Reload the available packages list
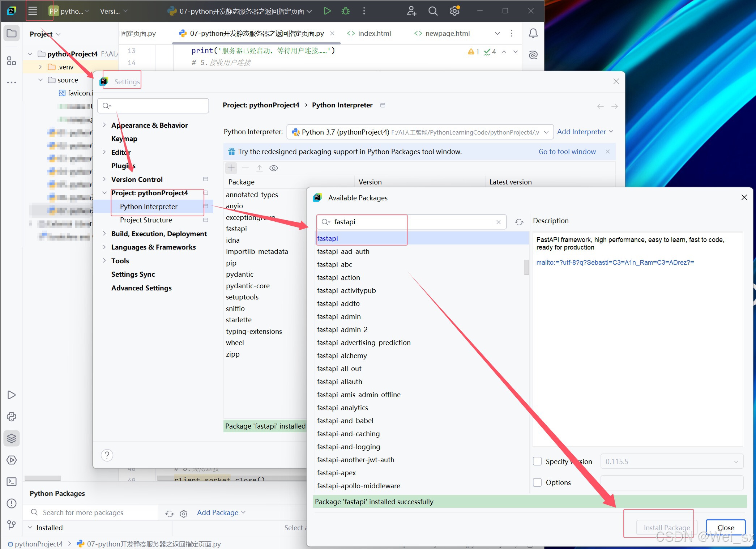Image resolution: width=756 pixels, height=549 pixels. (x=519, y=222)
